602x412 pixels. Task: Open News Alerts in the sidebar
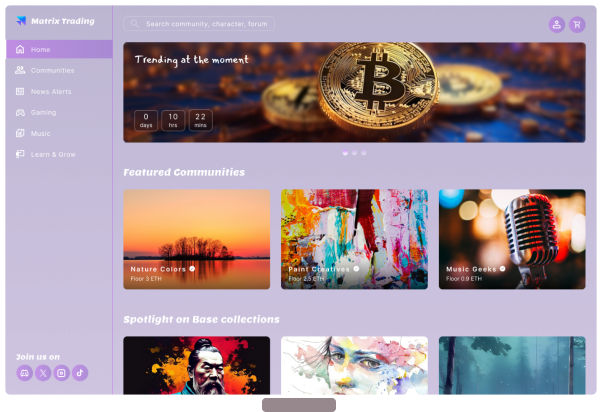point(59,91)
